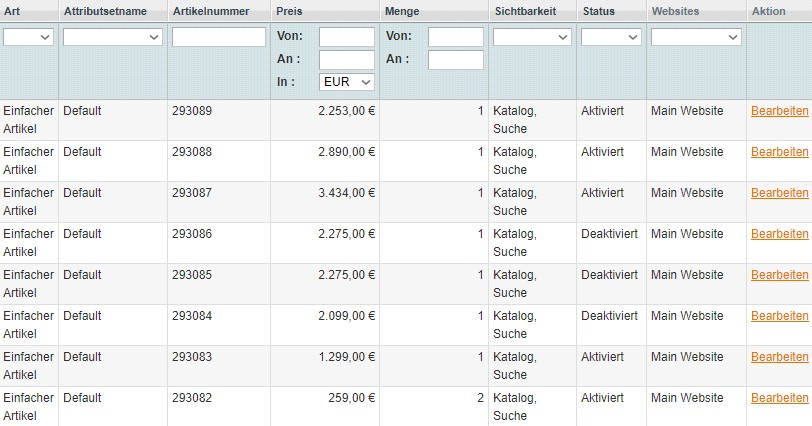
Task: Sort by the Status column header
Action: coord(599,11)
